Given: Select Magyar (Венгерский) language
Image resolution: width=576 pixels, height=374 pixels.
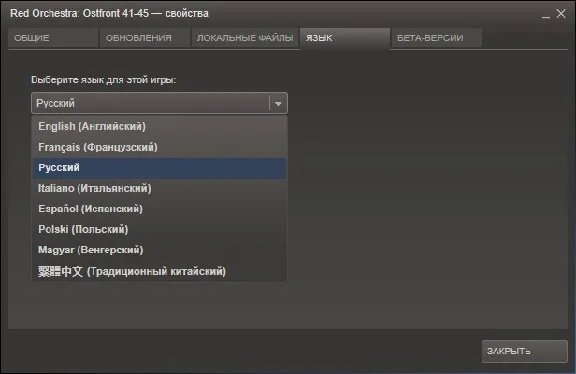Looking at the screenshot, I should pyautogui.click(x=159, y=250).
